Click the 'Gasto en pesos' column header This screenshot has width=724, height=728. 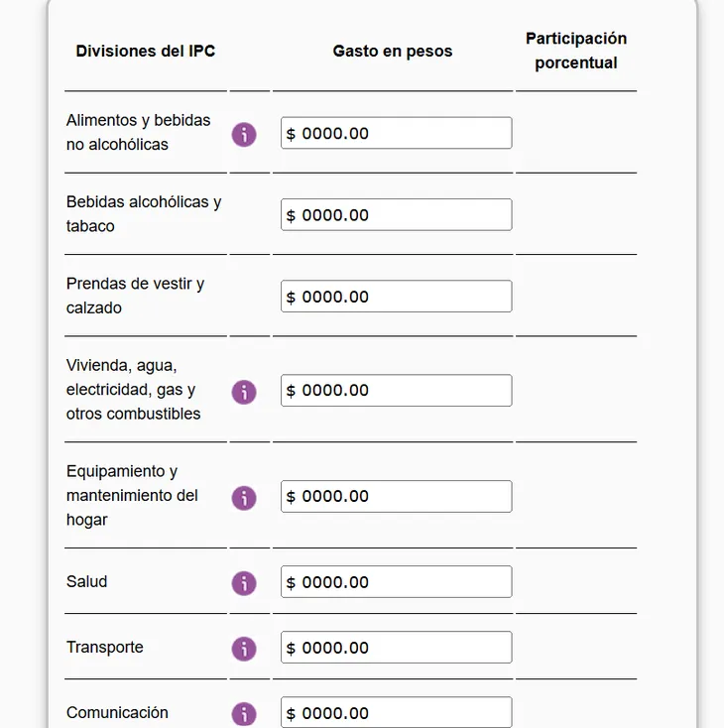click(x=393, y=52)
